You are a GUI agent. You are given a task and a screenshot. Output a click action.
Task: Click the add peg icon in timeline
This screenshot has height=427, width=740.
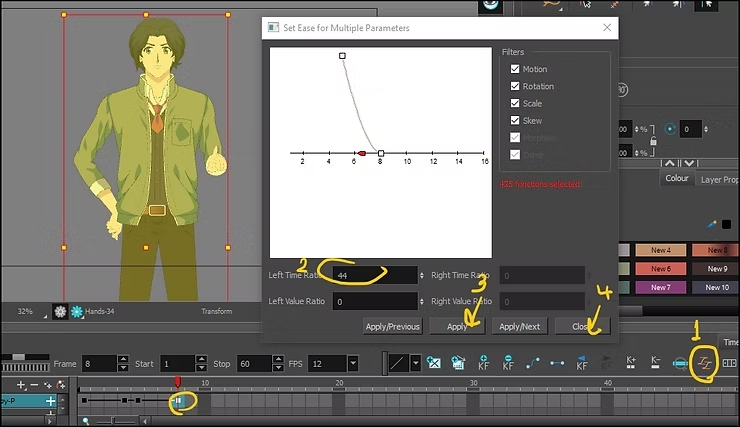[61, 385]
